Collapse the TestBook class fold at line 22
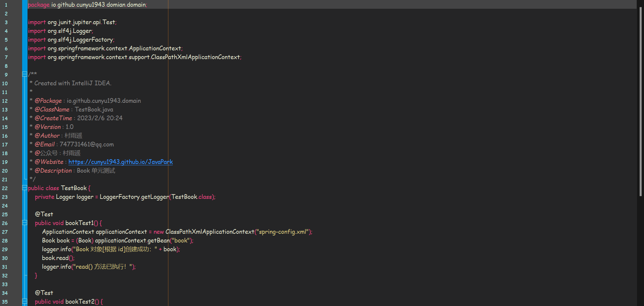 (x=24, y=188)
